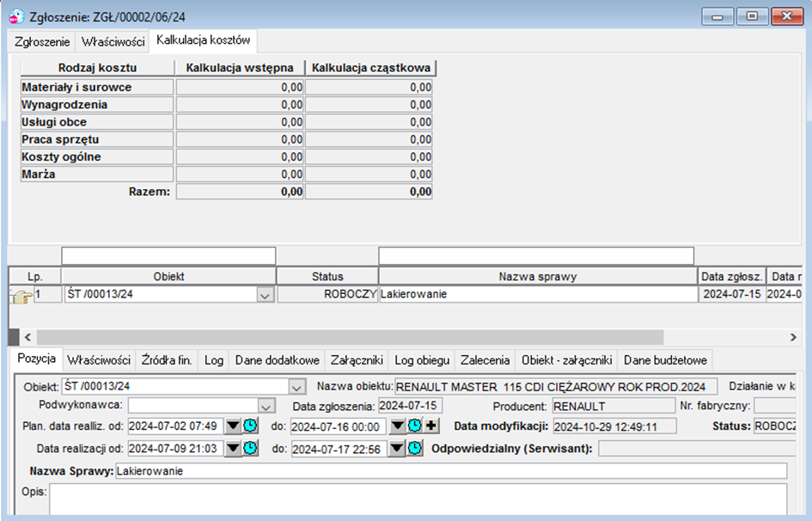Click the Nazwa Sprawy text field
The height and width of the screenshot is (521, 812).
451,471
